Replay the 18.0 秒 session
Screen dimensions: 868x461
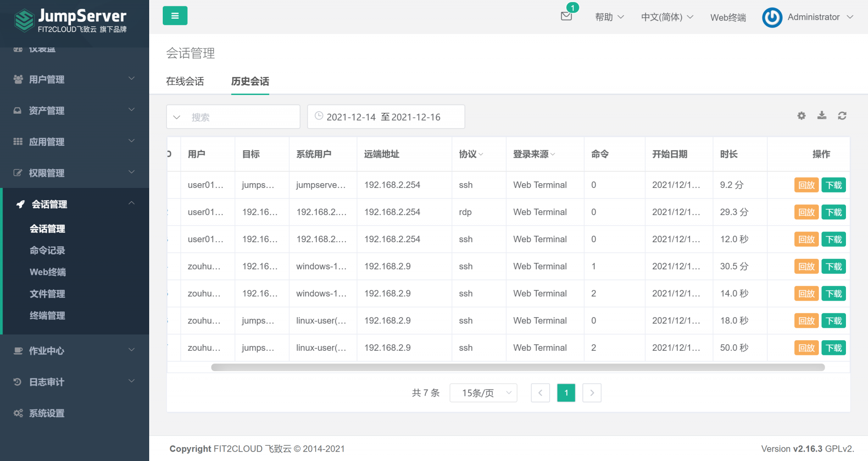(x=807, y=321)
